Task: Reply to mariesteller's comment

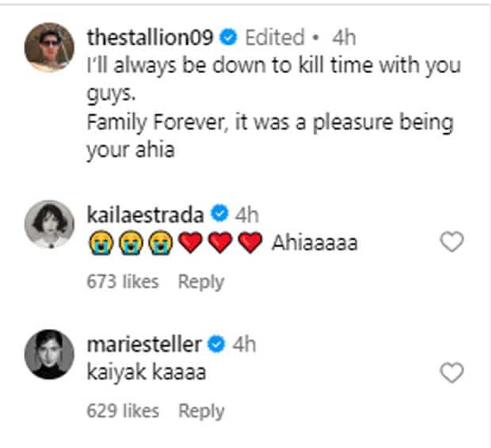Action: click(x=201, y=411)
